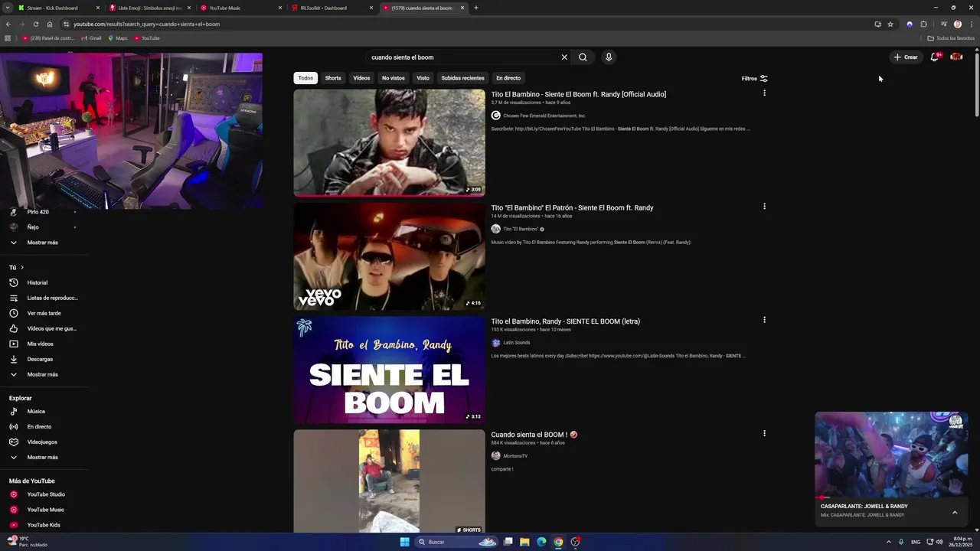Select the No vistos filter chip
The height and width of the screenshot is (551, 980).
coord(394,78)
